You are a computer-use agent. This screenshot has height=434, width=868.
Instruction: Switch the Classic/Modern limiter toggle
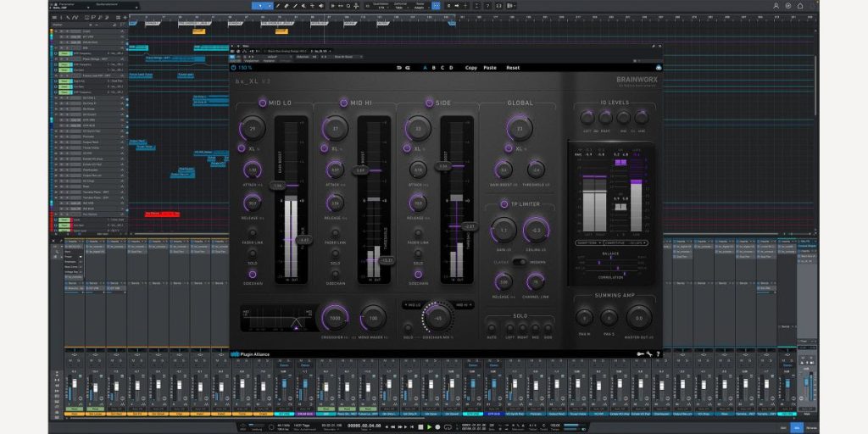pyautogui.click(x=520, y=262)
